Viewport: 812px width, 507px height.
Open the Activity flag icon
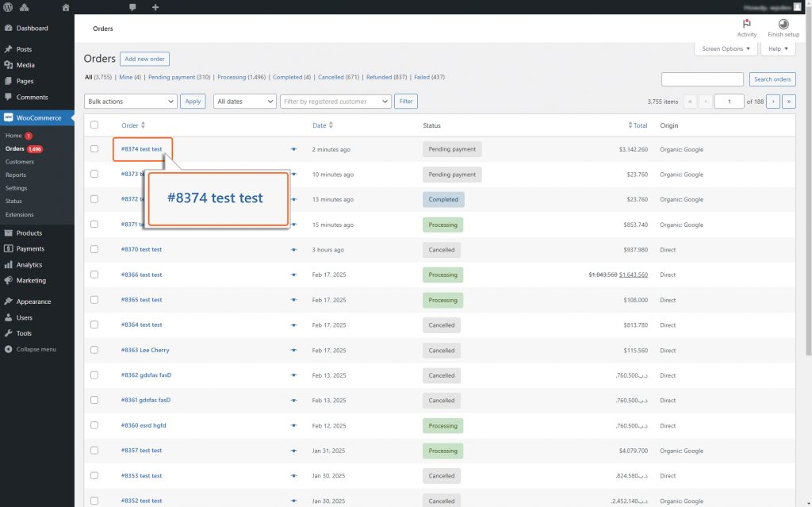point(747,24)
